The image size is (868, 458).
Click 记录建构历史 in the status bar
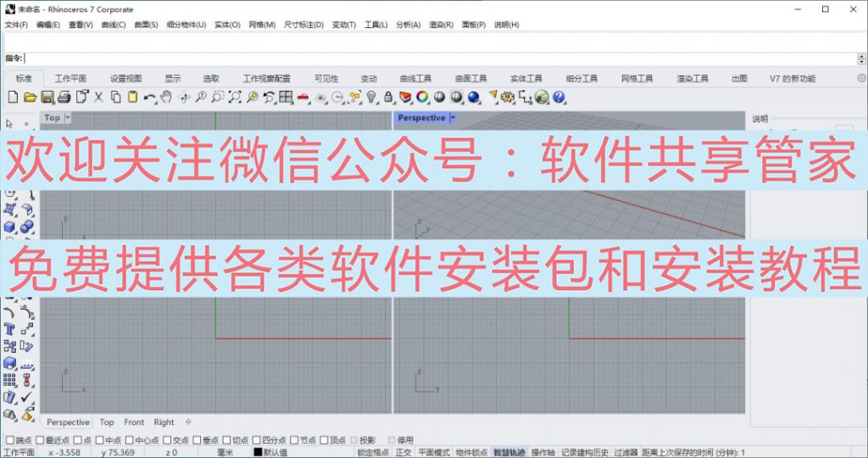[585, 452]
